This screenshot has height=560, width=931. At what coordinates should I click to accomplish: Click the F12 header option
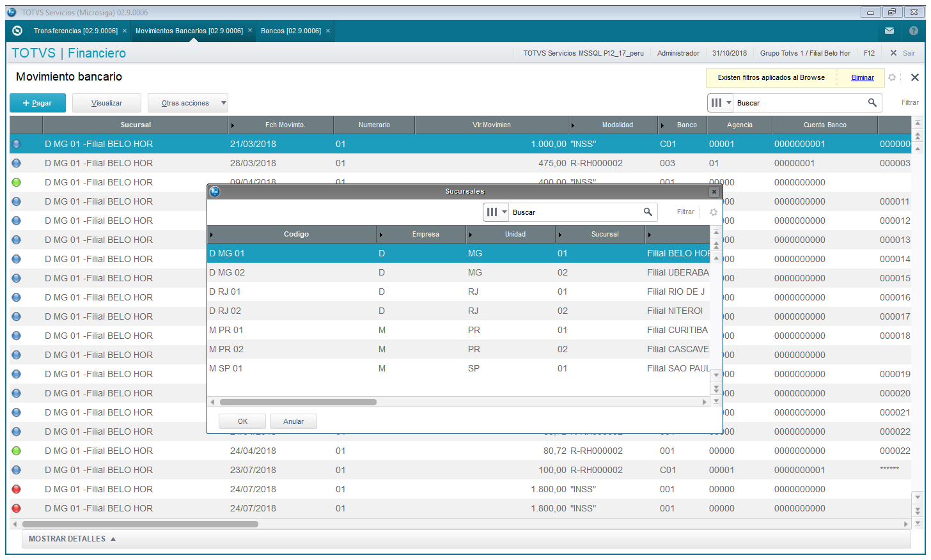point(869,53)
